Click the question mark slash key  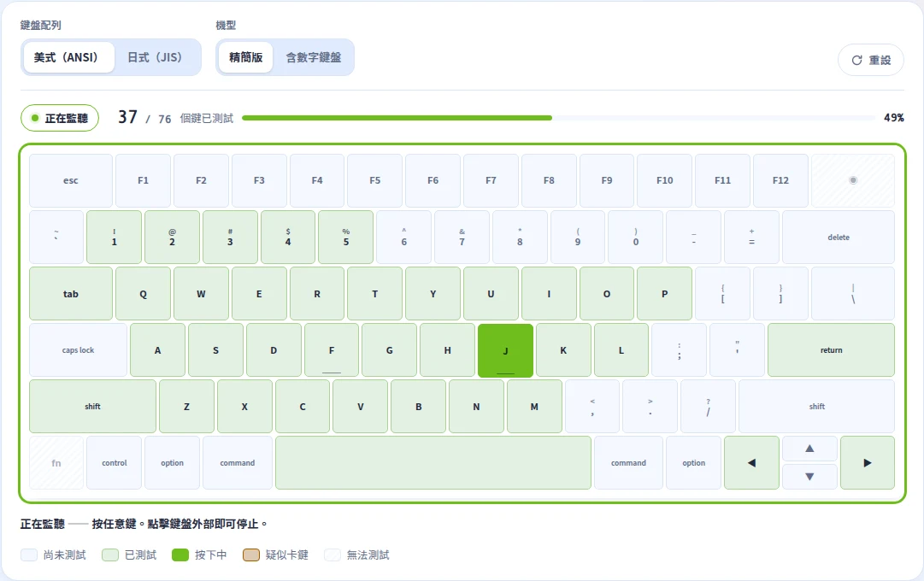pos(708,406)
